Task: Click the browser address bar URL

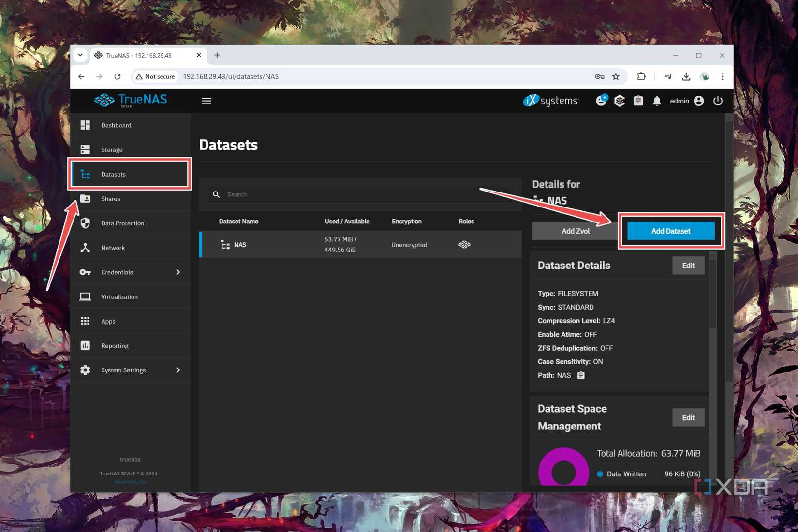Action: (x=231, y=76)
